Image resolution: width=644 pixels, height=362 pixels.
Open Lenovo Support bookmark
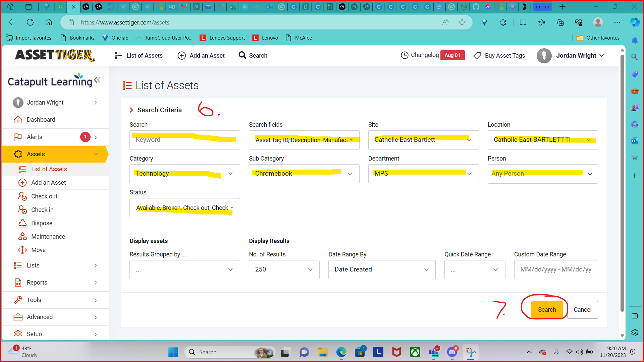(x=222, y=38)
